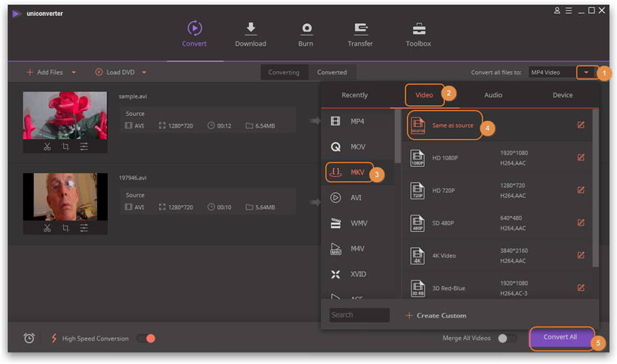Choose MOV format in list
This screenshot has width=617, height=364.
358,146
